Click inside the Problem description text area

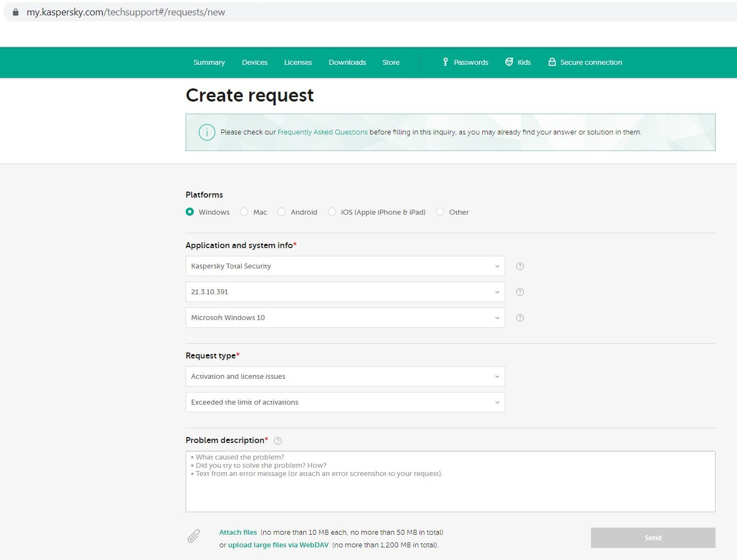(450, 481)
